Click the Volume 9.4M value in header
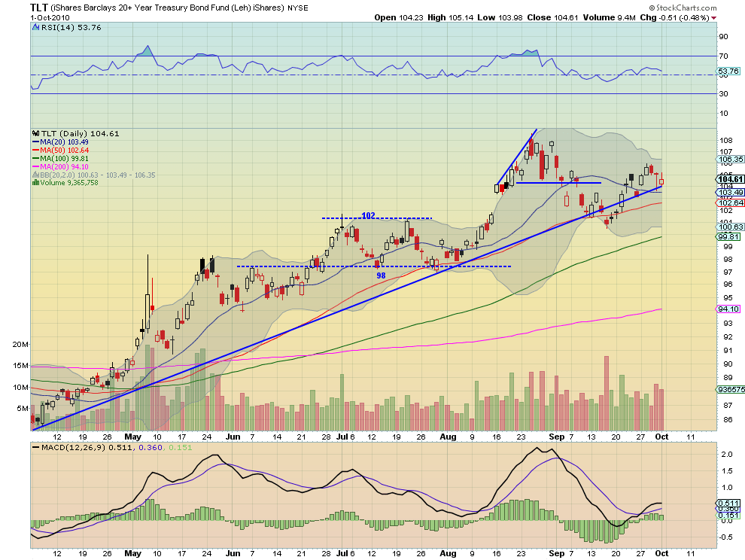This screenshot has height=560, width=745. click(x=609, y=17)
